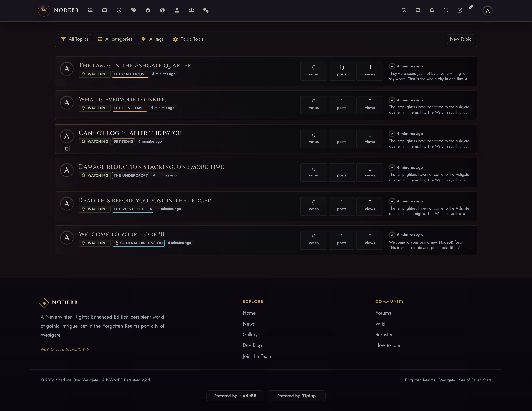
Task: Click footer Register link
Action: point(384,335)
